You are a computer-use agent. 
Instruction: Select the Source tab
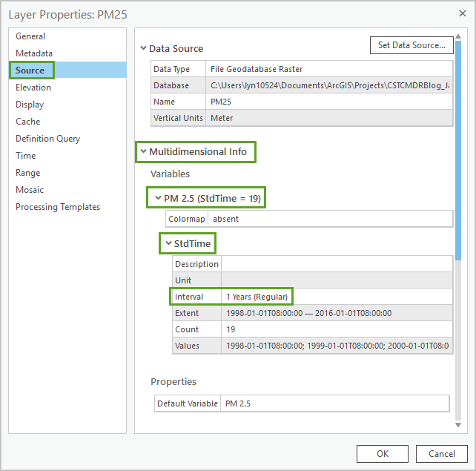click(30, 70)
